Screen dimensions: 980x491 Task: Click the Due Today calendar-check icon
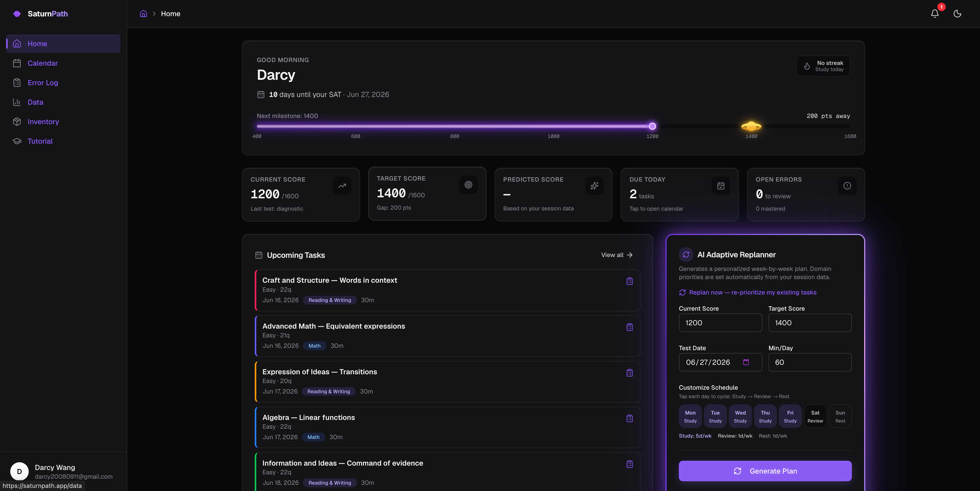point(721,186)
